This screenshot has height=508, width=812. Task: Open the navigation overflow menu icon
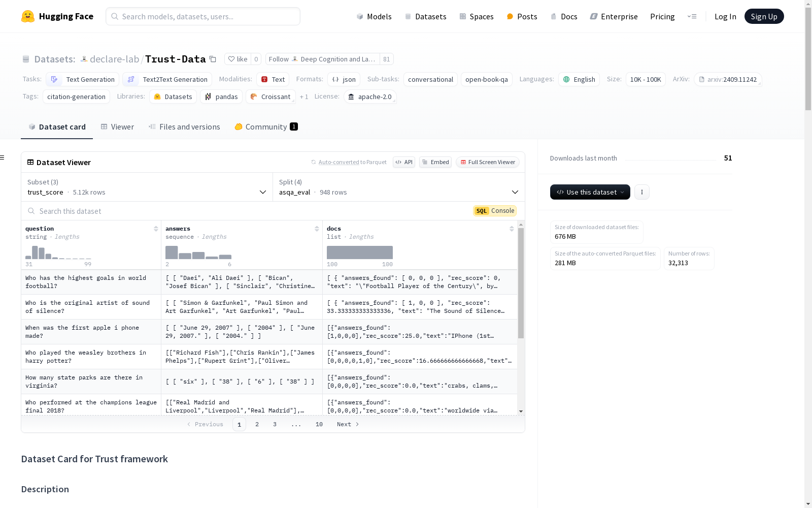tap(692, 16)
